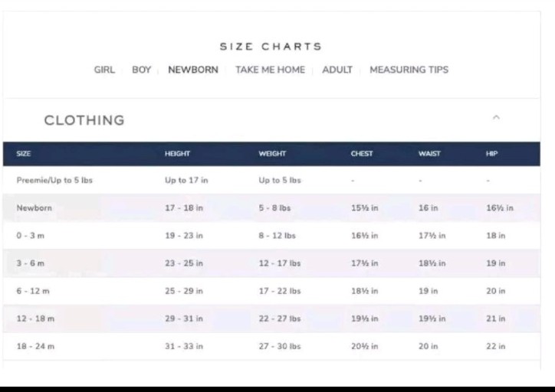The height and width of the screenshot is (392, 555).
Task: Switch to the GIRL size chart tab
Action: coord(104,70)
